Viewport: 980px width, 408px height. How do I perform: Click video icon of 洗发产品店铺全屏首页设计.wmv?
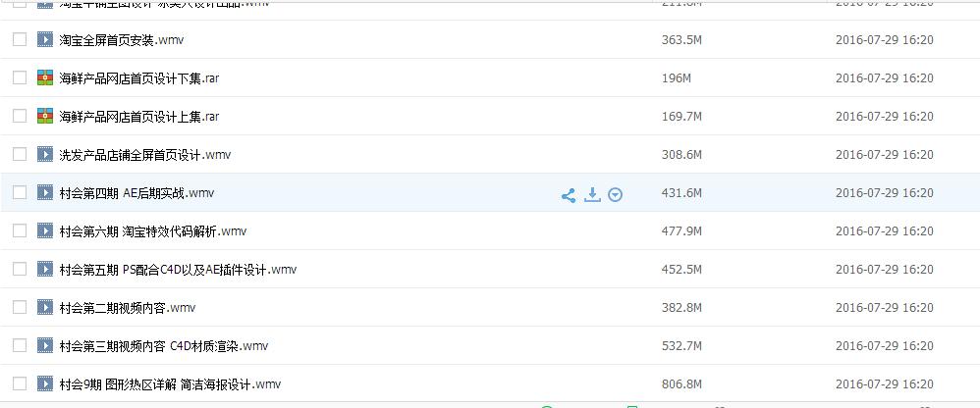point(45,153)
